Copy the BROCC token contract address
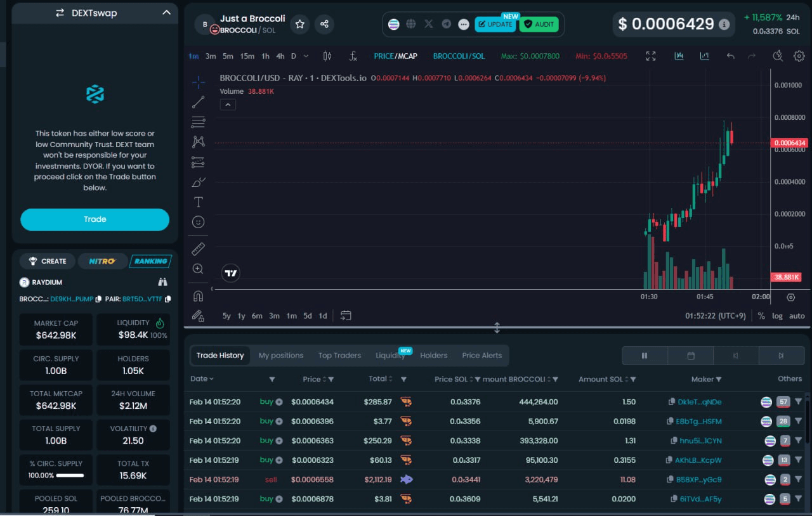The width and height of the screenshot is (812, 516). point(98,299)
